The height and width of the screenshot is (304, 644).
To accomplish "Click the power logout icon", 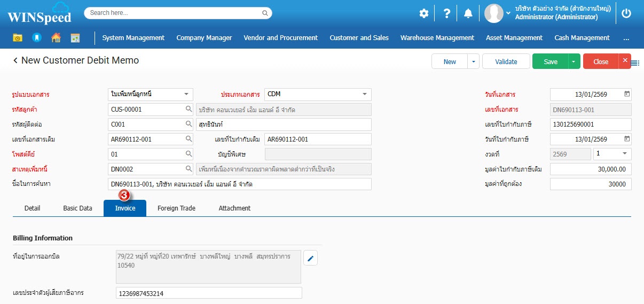I will [x=626, y=13].
